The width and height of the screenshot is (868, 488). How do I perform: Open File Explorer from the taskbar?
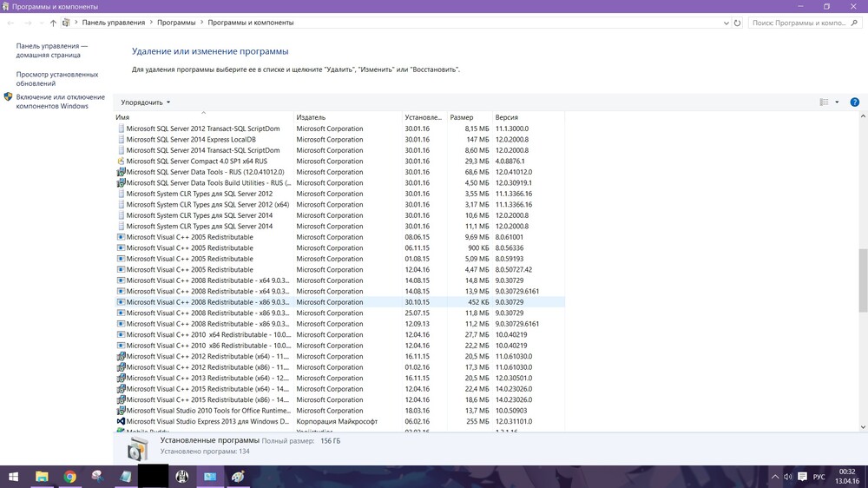click(42, 477)
